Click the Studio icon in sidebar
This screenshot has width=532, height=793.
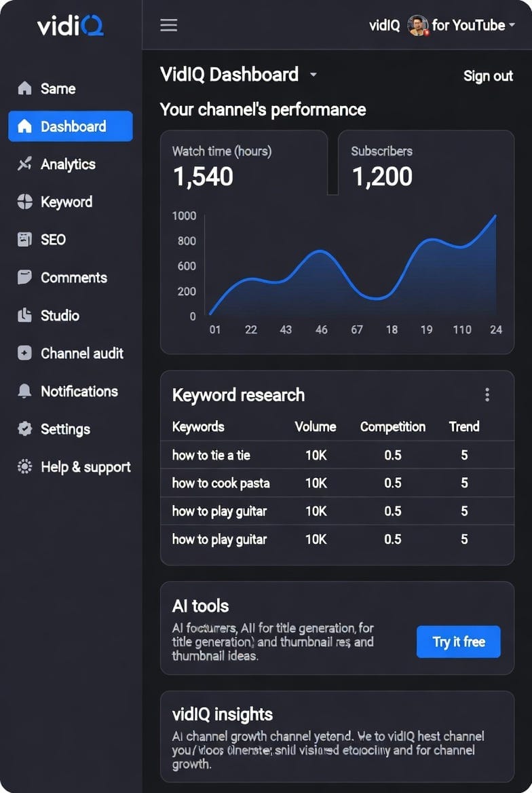(x=24, y=315)
